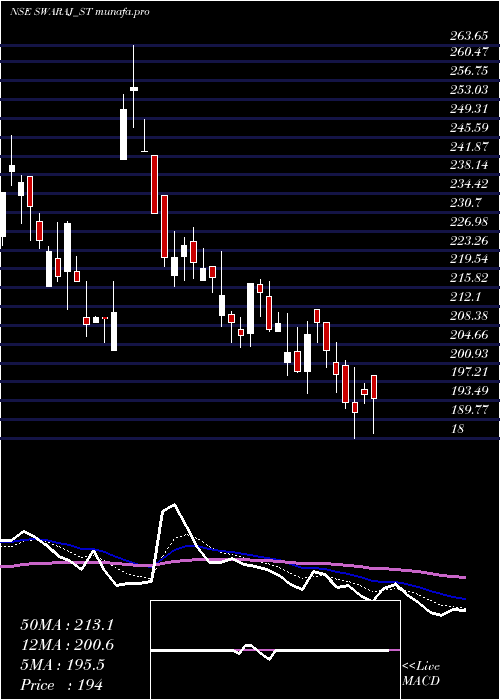The image size is (500, 700).
Task: Click the 223.26 axis label
Action: (469, 241)
